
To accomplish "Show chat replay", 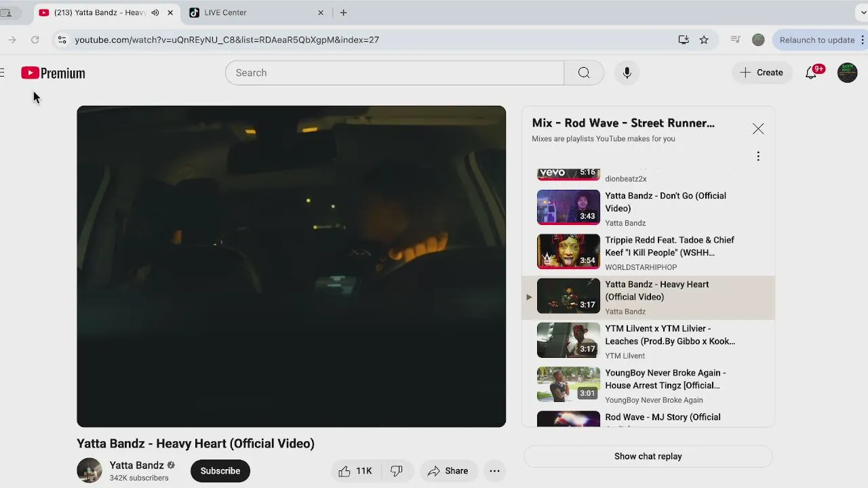I will pos(648,456).
